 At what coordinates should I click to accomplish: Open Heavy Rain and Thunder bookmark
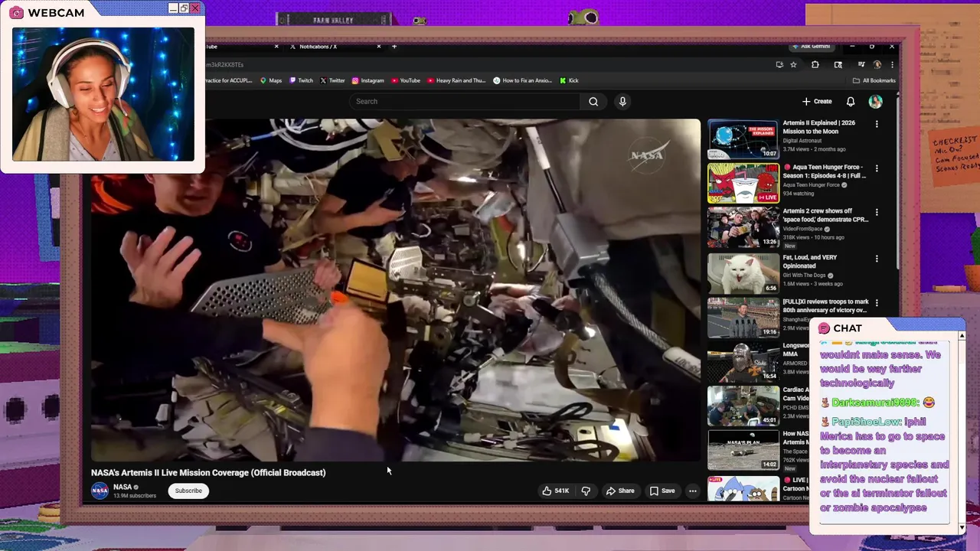coord(456,80)
